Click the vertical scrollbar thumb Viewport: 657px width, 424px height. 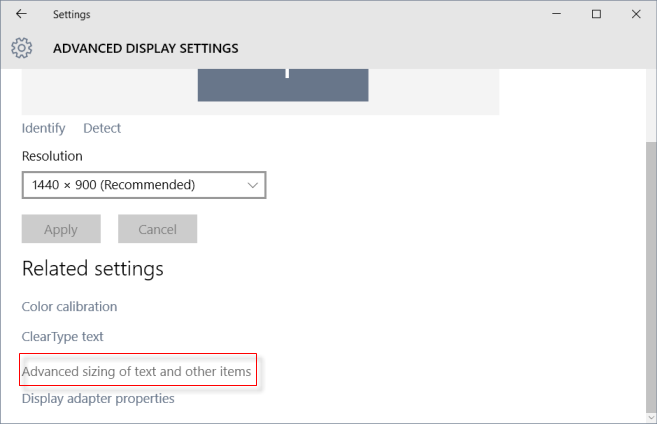pyautogui.click(x=651, y=270)
